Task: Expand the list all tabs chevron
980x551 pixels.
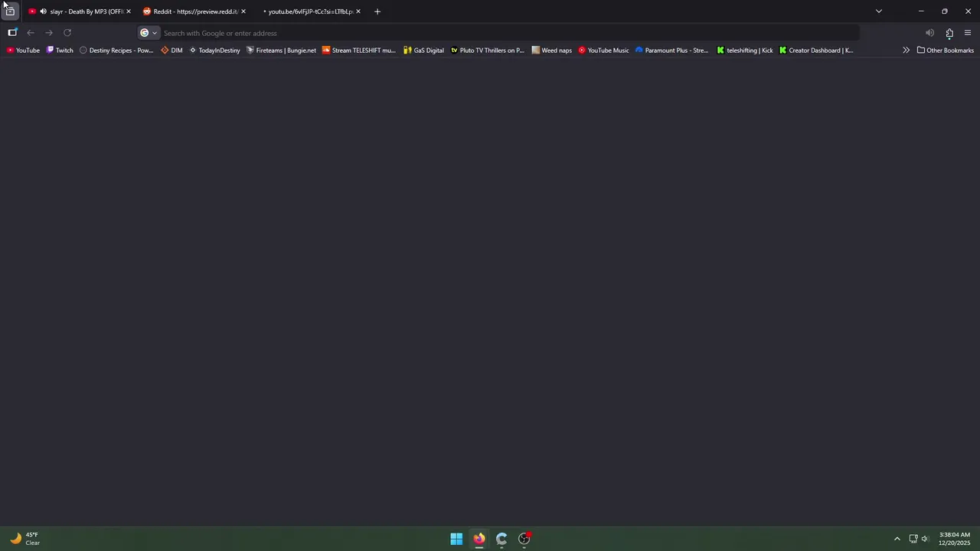Action: tap(879, 11)
